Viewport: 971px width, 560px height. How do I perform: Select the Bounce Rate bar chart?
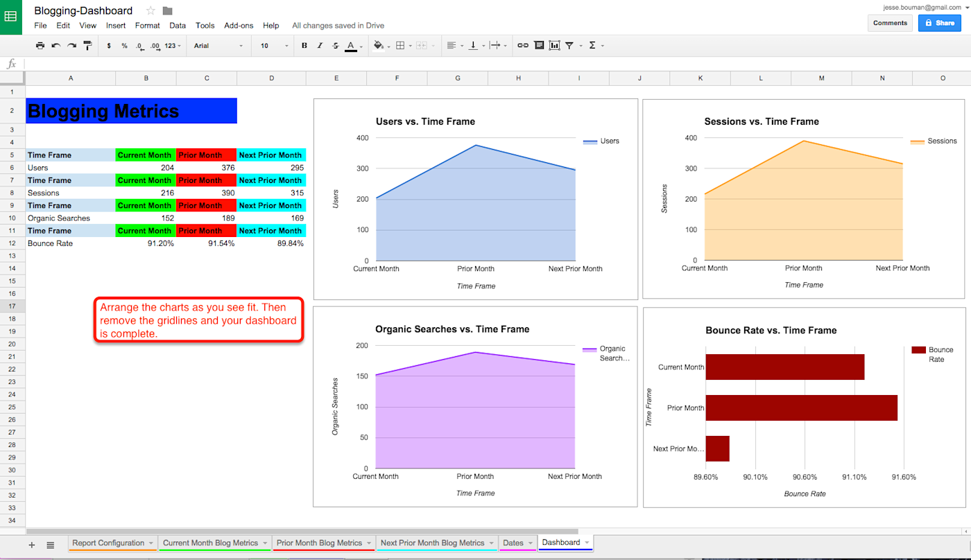(804, 408)
